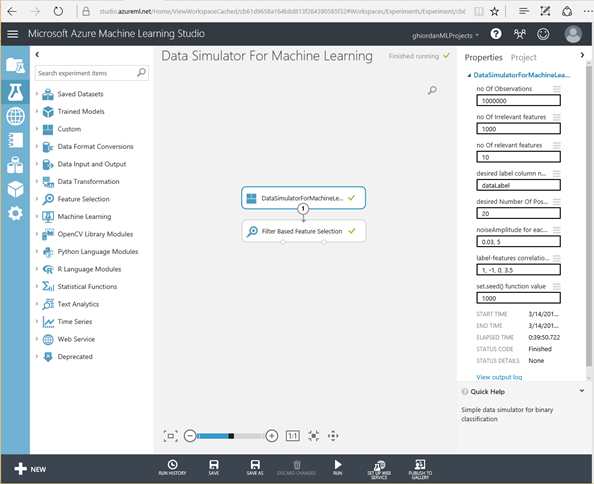Click the no Of Observations input field
Screen dimensions: 594x484
point(518,101)
